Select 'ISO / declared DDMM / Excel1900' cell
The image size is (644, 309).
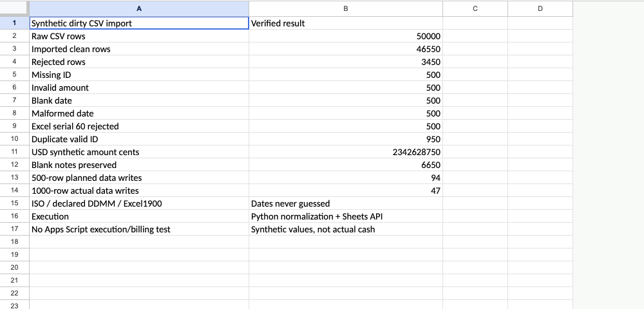139,203
